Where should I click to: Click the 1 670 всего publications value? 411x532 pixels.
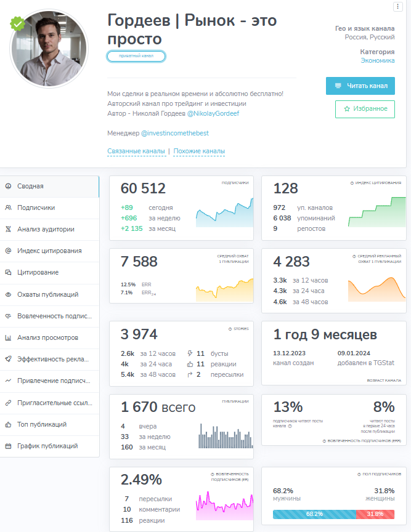click(x=158, y=407)
